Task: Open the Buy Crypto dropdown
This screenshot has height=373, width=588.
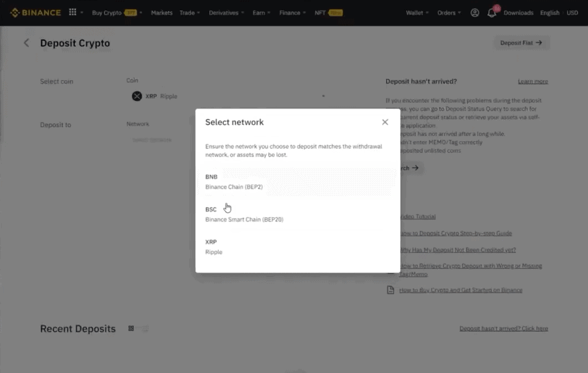Action: coord(117,13)
